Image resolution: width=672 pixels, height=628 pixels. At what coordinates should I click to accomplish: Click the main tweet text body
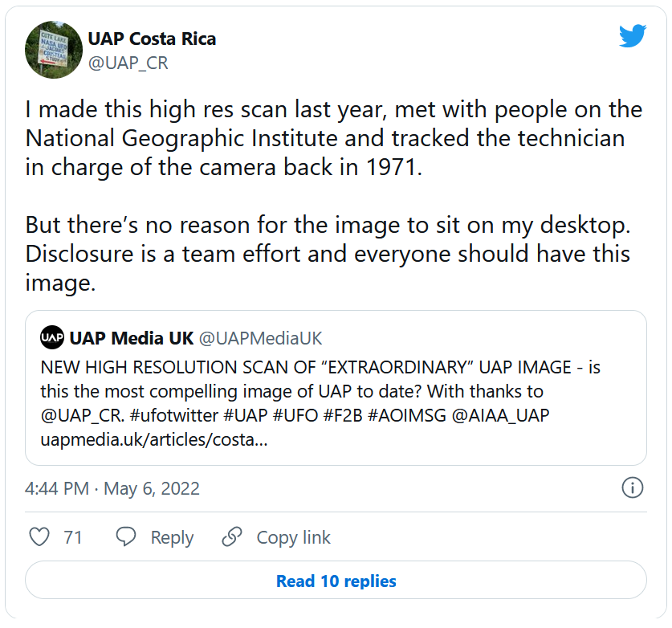coord(334,196)
